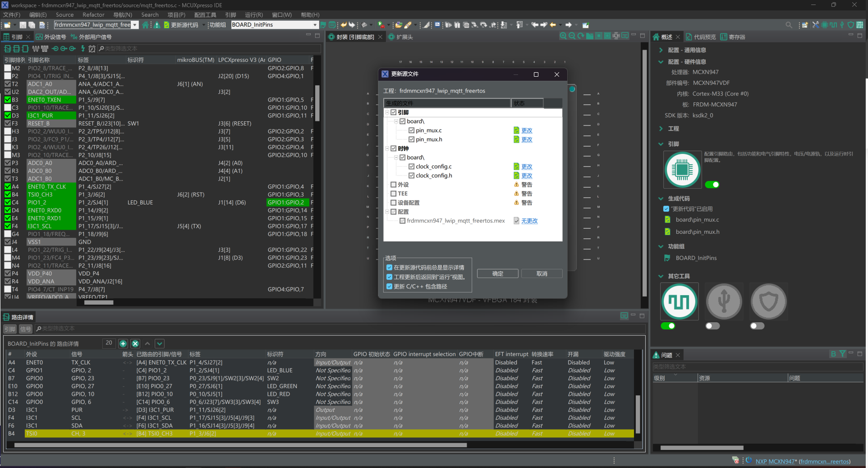The width and height of the screenshot is (868, 468).
Task: Collapse the 功能组 section in overview
Action: (661, 246)
